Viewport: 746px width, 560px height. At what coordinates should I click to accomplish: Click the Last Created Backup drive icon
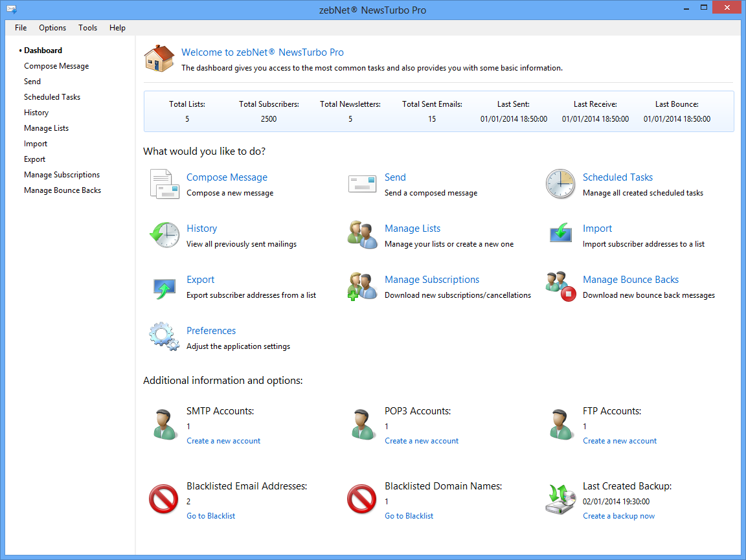[560, 499]
